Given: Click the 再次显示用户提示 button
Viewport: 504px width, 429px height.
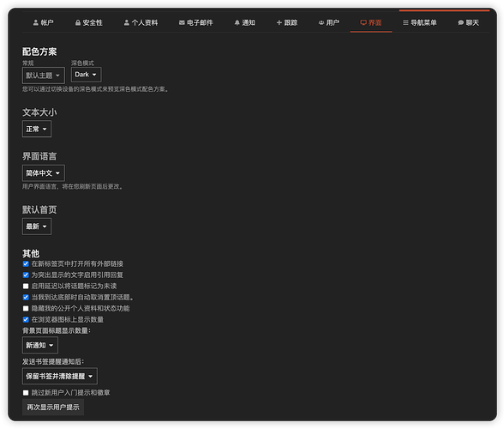Looking at the screenshot, I should click(x=53, y=407).
